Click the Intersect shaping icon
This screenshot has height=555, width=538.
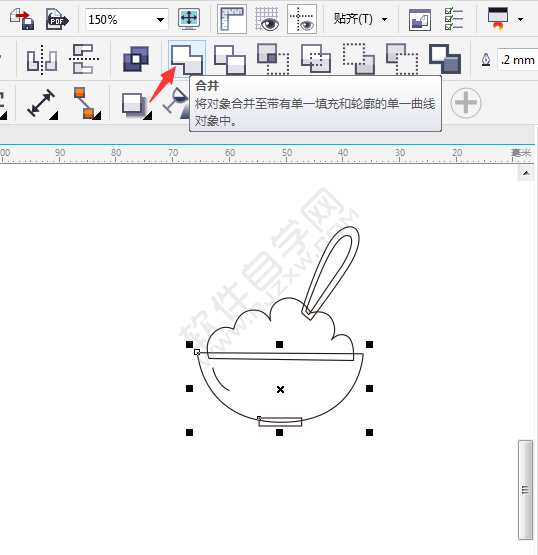point(273,59)
